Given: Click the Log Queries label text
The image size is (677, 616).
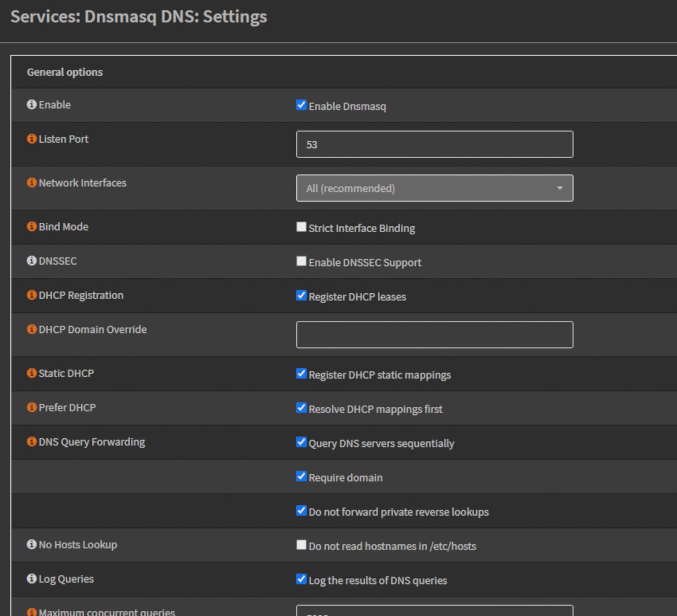Looking at the screenshot, I should 66,579.
